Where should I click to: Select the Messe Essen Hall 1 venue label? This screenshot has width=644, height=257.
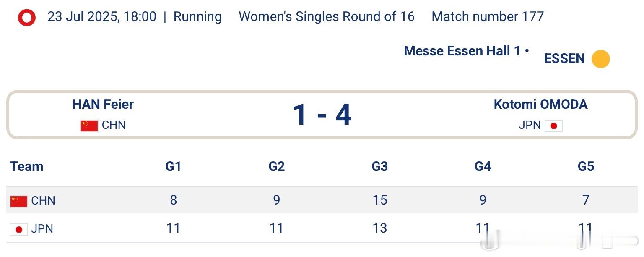click(462, 51)
